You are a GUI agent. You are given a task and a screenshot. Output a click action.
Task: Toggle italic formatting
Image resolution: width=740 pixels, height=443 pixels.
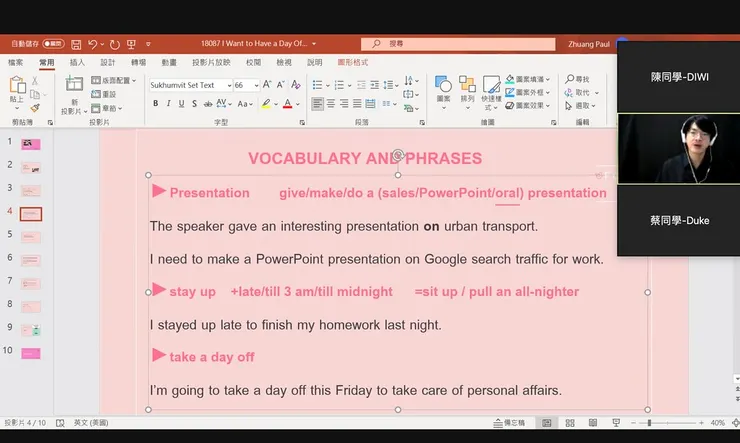click(x=168, y=103)
